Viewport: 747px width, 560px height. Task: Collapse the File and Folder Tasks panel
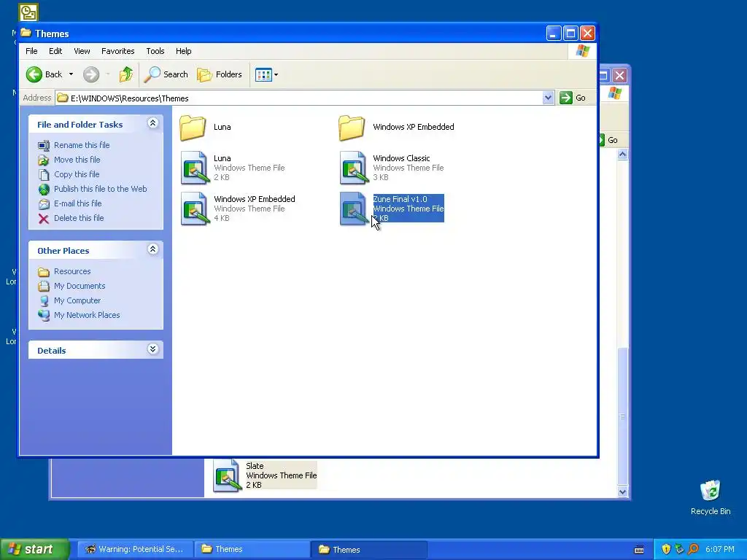pyautogui.click(x=152, y=123)
